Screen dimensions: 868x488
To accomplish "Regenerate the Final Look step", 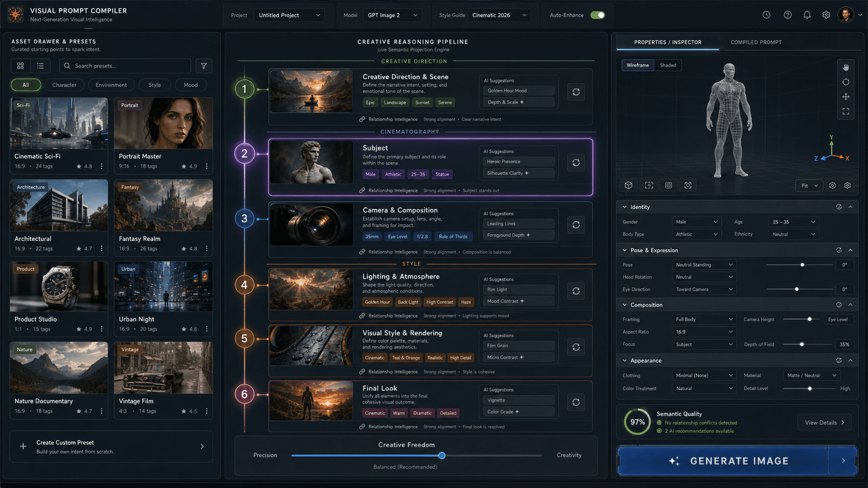I will pos(576,402).
